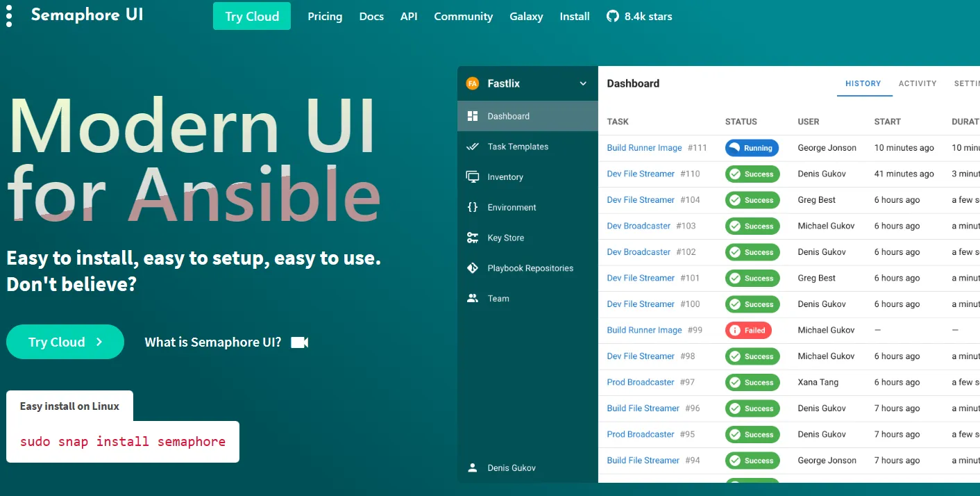This screenshot has width=980, height=496.
Task: Go to Community in the top navigation
Action: [463, 16]
